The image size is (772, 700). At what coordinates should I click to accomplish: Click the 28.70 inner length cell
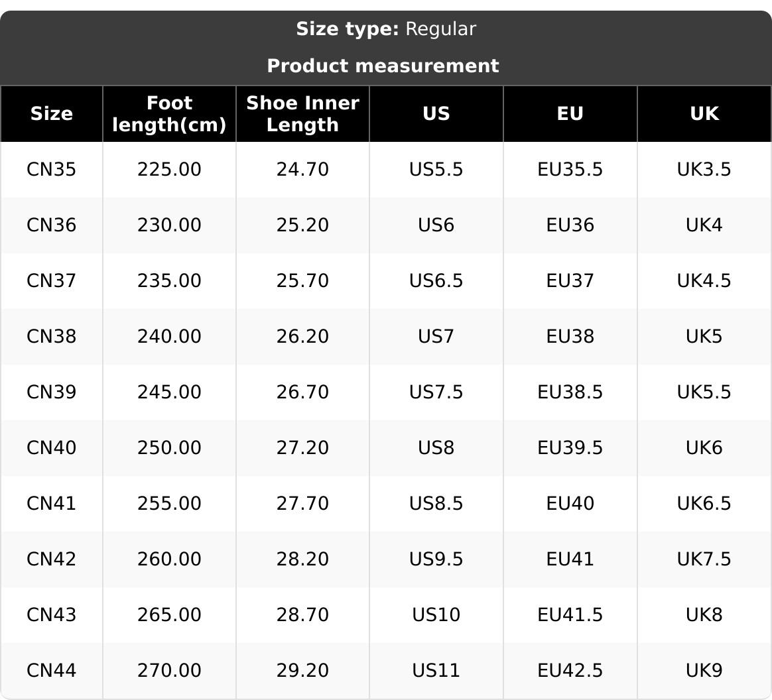click(x=302, y=615)
